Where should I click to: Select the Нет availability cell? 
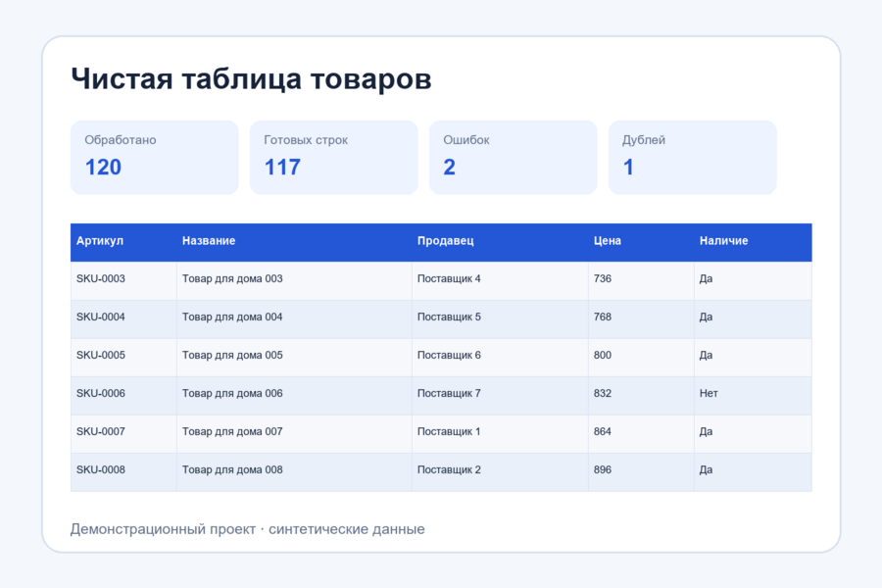point(753,395)
